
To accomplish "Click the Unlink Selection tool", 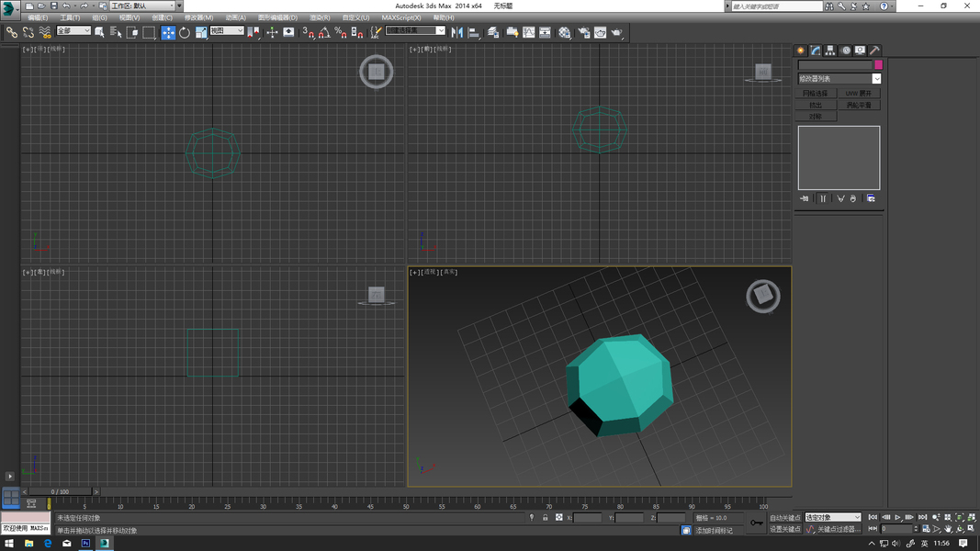I will coord(28,32).
